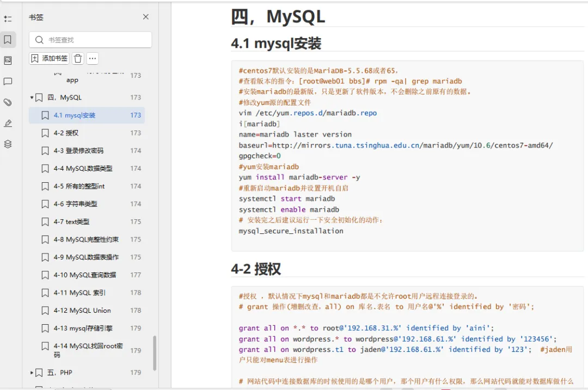The width and height of the screenshot is (588, 390).
Task: Select the 4.1 mysql安装 bookmark
Action: [x=87, y=115]
